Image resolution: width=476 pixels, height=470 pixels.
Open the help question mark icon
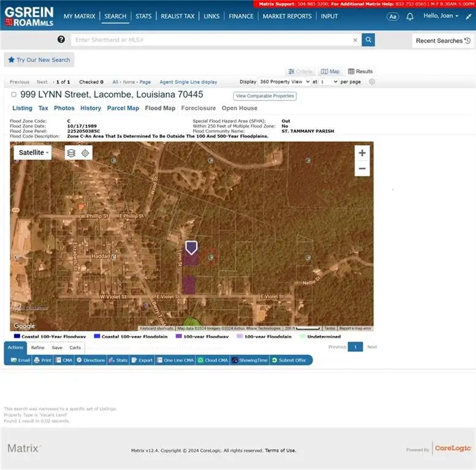pyautogui.click(x=61, y=40)
